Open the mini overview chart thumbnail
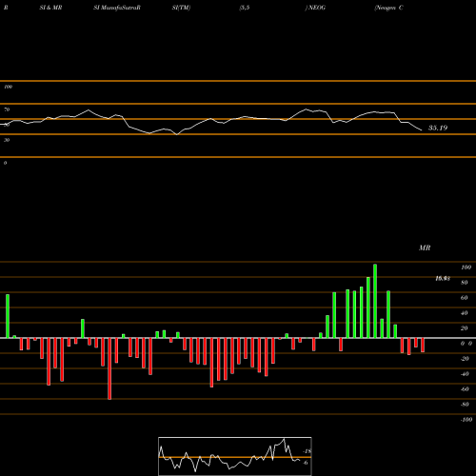This screenshot has height=476, width=476. [235, 456]
